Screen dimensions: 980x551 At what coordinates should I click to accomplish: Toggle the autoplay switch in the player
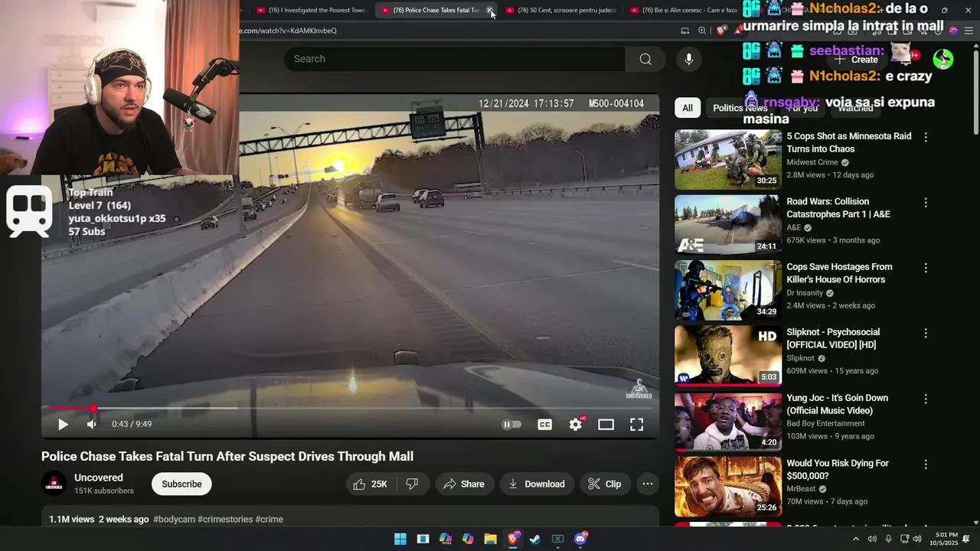511,424
